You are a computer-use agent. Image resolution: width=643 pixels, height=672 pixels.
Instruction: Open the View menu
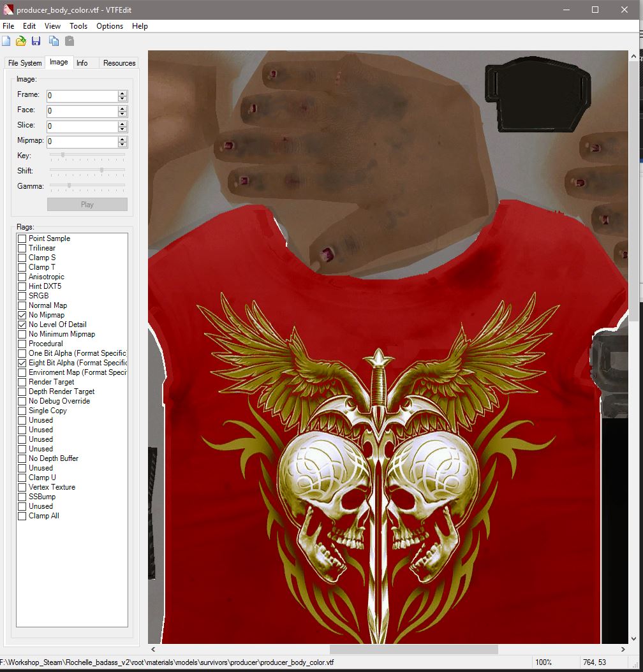(52, 26)
